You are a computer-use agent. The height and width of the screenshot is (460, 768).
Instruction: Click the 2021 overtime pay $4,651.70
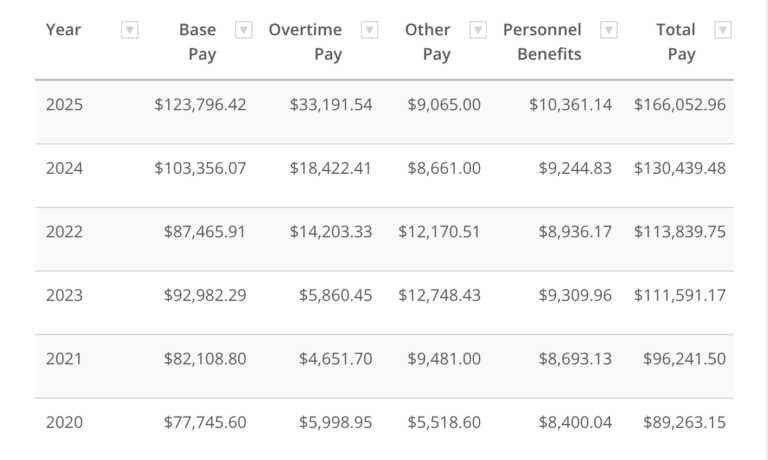335,359
